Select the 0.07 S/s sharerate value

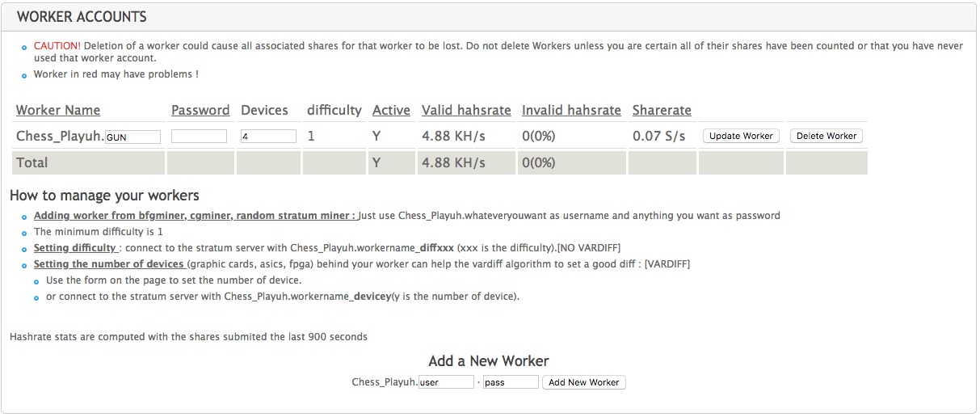click(x=658, y=136)
